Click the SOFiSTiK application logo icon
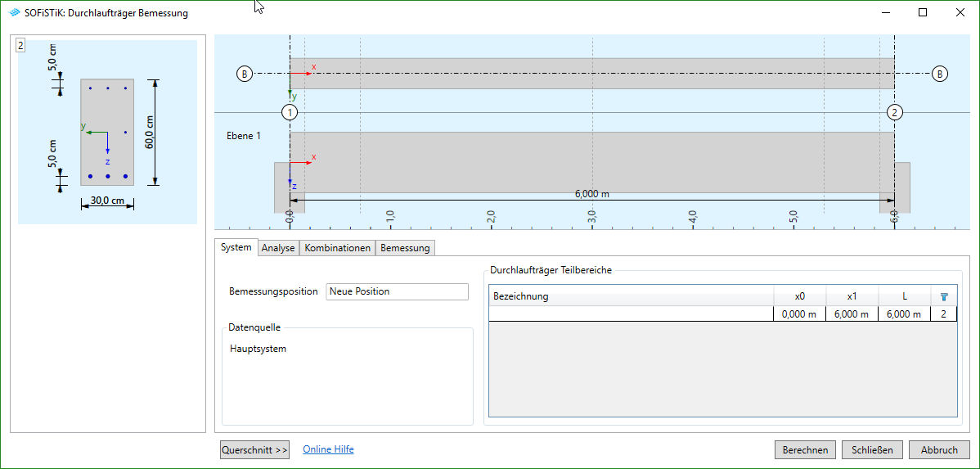This screenshot has width=980, height=469. click(x=14, y=13)
